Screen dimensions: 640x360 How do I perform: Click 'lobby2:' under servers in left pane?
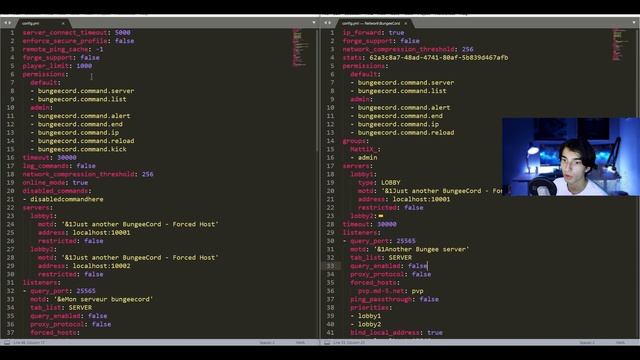(x=43, y=249)
